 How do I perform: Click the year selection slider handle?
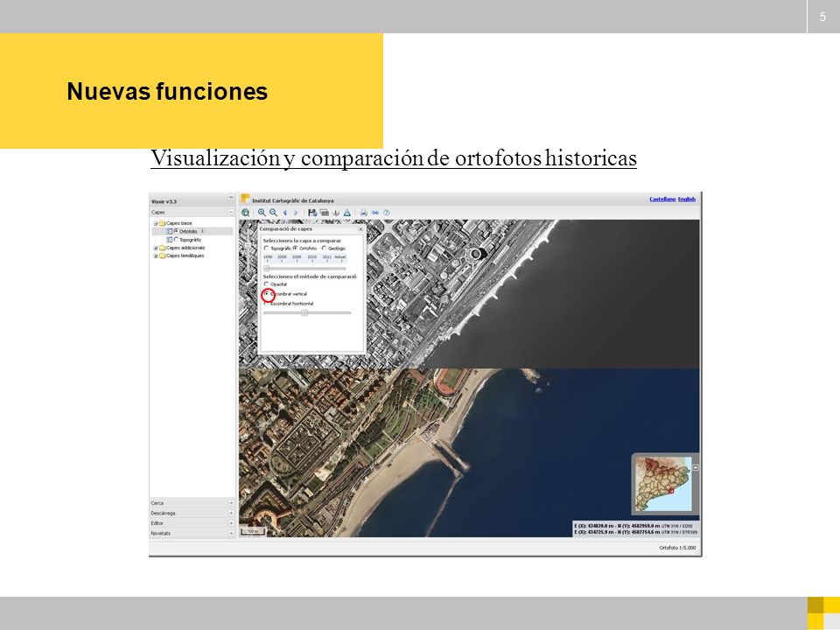coord(267,268)
